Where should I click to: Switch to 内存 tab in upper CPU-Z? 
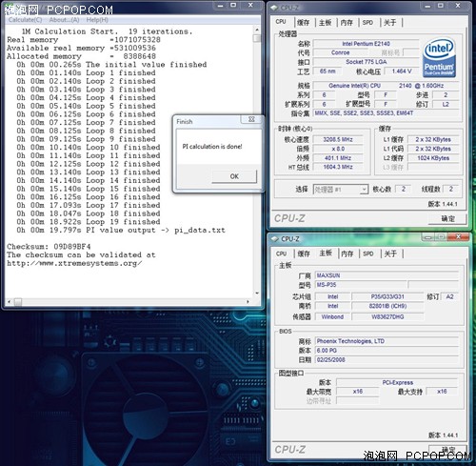347,22
